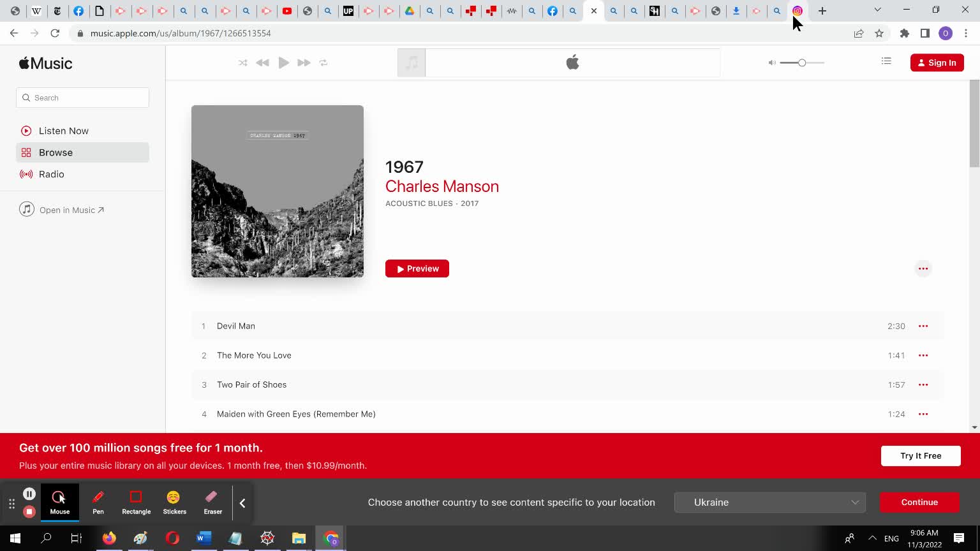
Task: Click the 1967 album cover art
Action: pyautogui.click(x=278, y=191)
